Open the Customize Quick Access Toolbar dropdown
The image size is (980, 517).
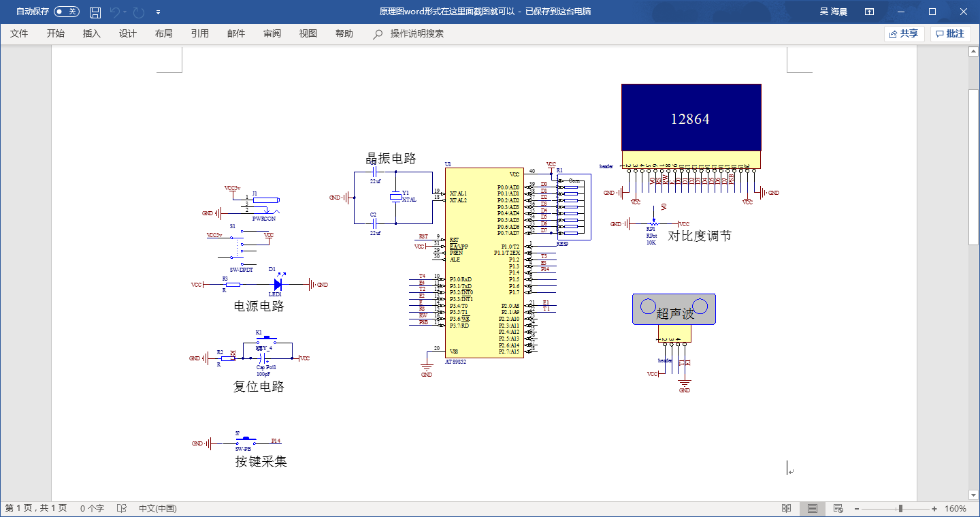(158, 12)
